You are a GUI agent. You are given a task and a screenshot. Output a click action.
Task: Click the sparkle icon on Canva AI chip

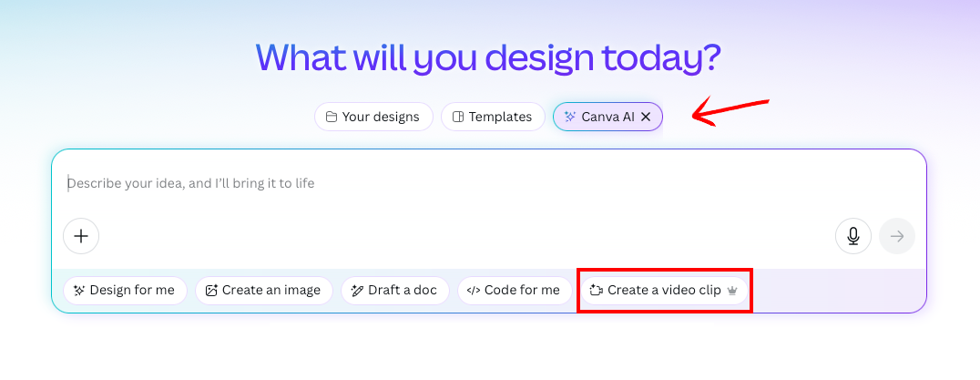(x=569, y=117)
